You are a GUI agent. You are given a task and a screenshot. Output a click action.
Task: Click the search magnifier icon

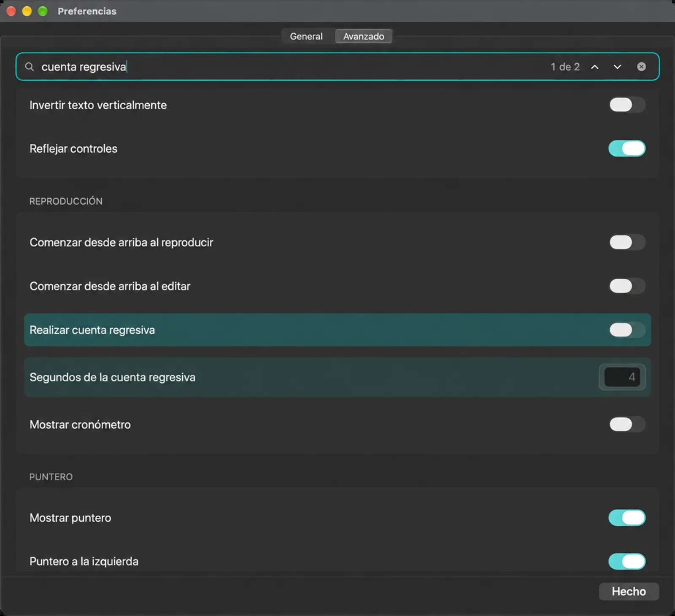click(x=29, y=67)
